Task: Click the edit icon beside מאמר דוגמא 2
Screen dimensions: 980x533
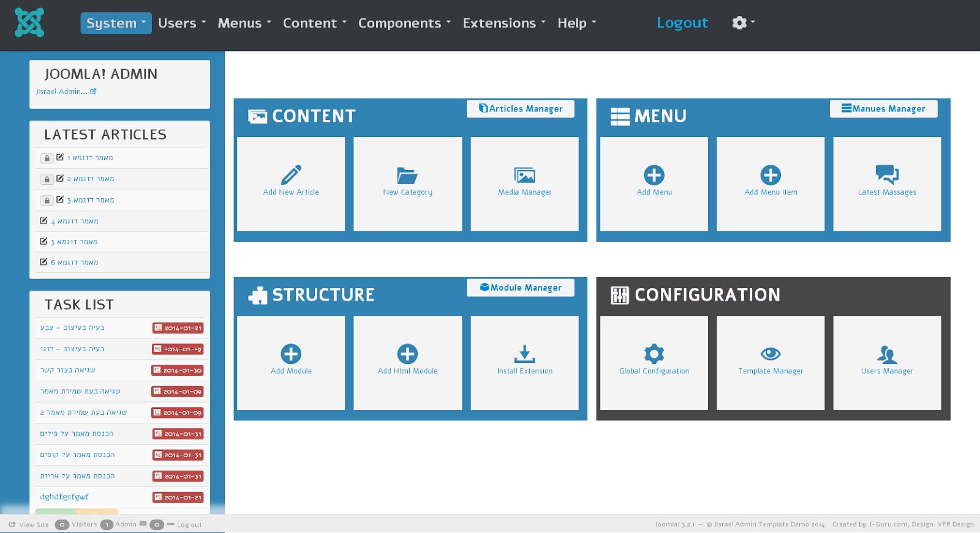Action: point(60,178)
